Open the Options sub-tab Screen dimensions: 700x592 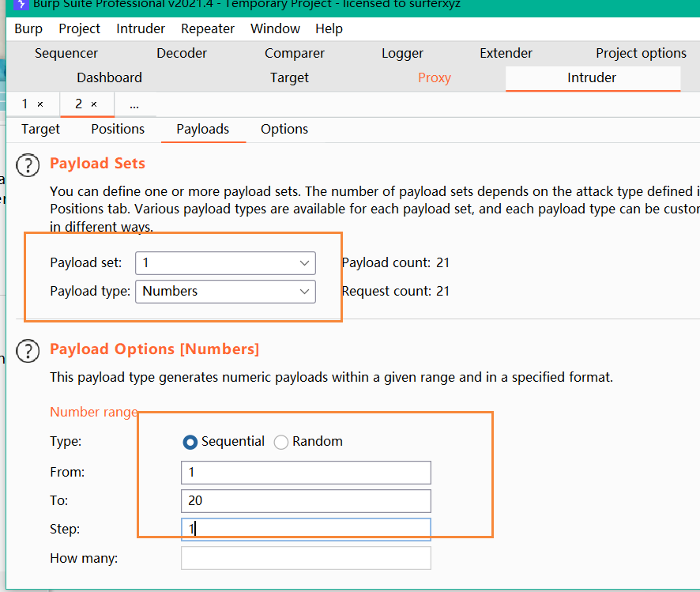click(x=284, y=129)
